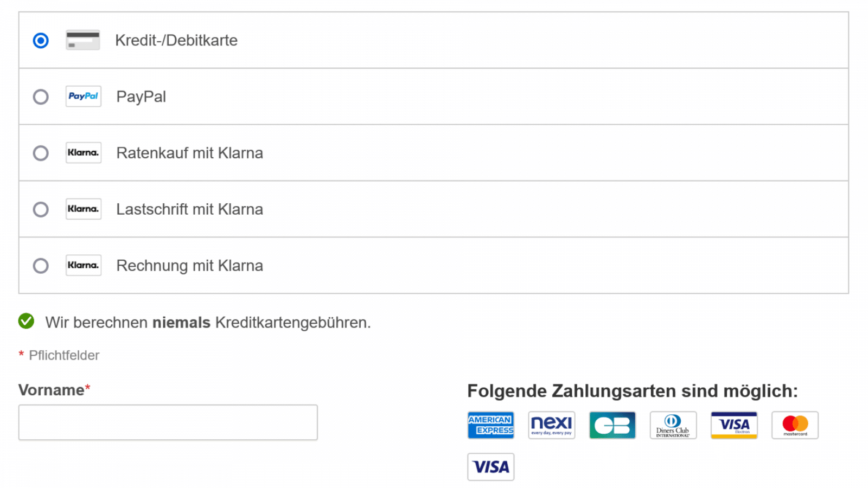Click the PayPal logo icon
The image size is (868, 488).
(83, 97)
